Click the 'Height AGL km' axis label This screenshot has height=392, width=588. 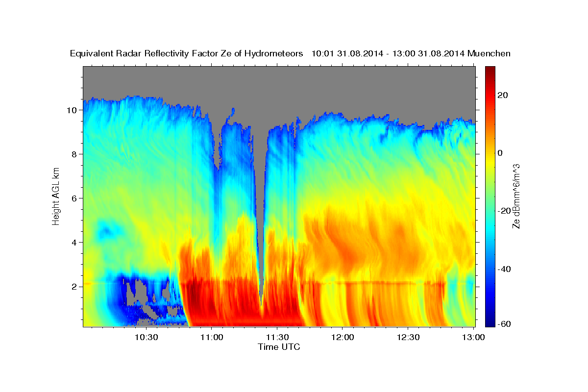(56, 196)
